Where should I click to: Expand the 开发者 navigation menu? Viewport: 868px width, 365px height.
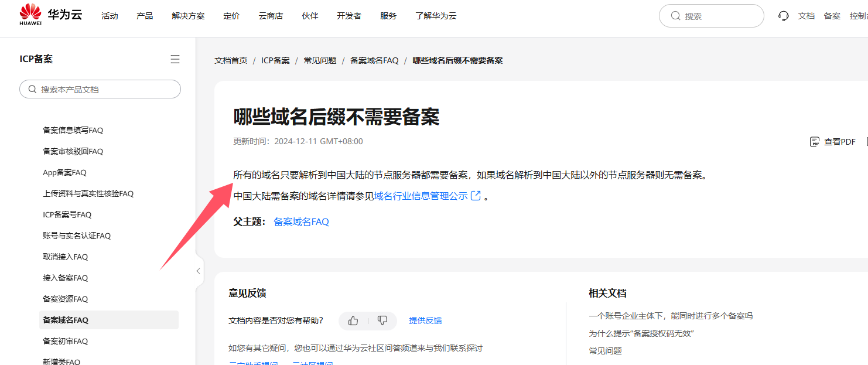pos(349,16)
